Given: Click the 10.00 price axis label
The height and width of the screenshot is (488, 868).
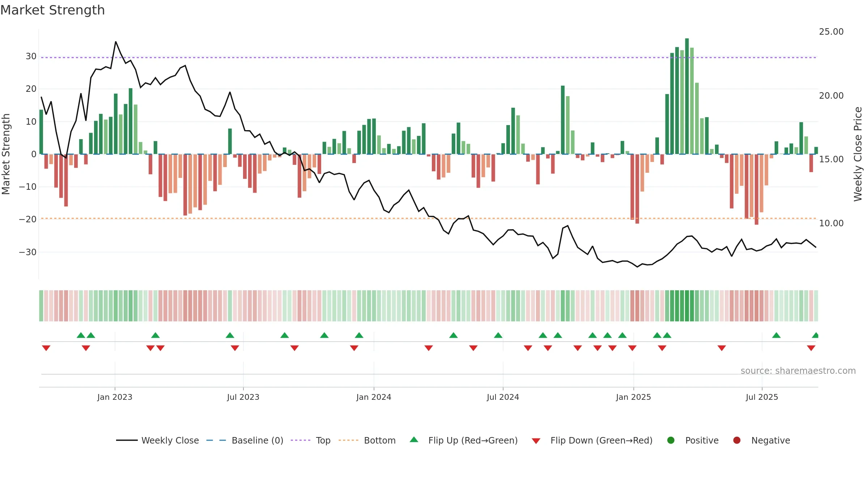Looking at the screenshot, I should coord(831,223).
